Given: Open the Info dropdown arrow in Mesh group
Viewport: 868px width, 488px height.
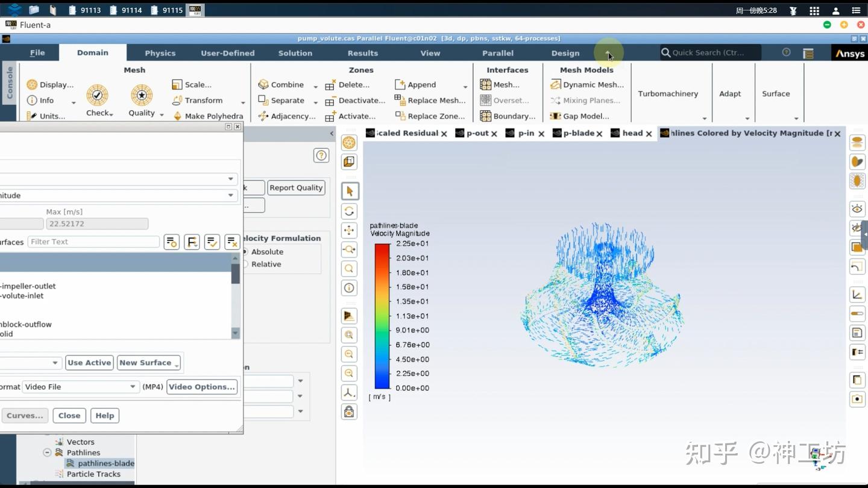Looking at the screenshot, I should point(74,102).
